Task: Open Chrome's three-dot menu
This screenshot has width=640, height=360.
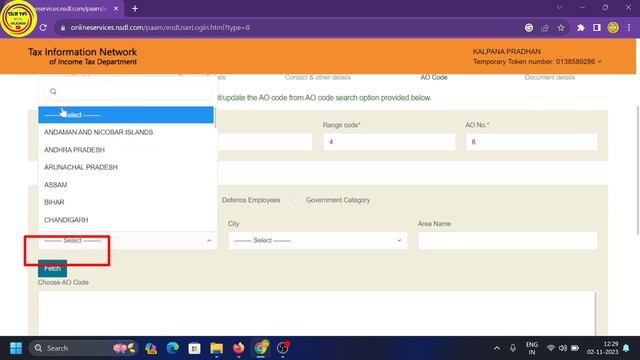Action: pos(629,28)
